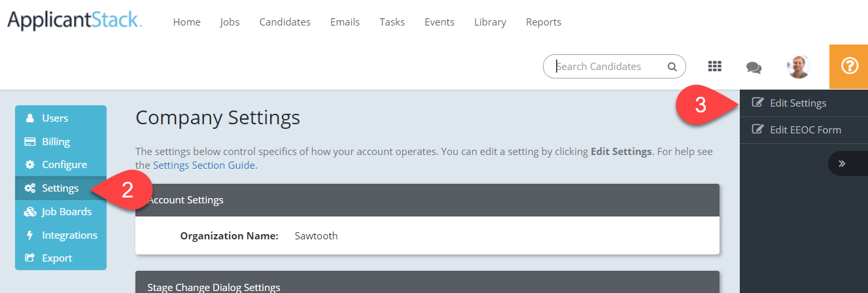868x293 pixels.
Task: Go to the Home menu
Action: click(186, 22)
